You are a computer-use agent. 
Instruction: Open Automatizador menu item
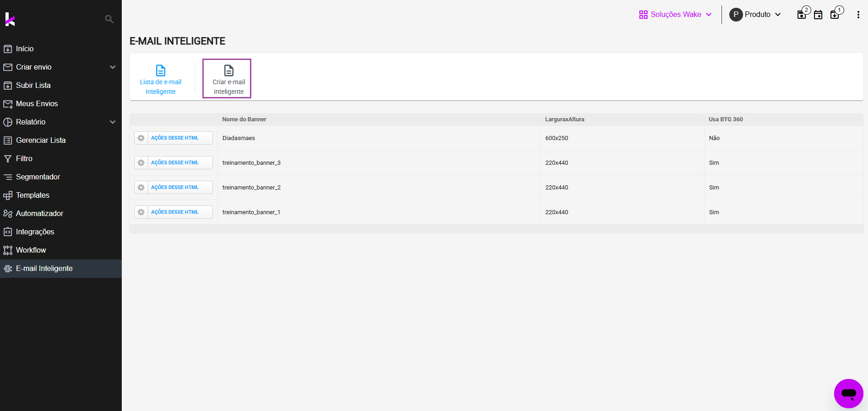61,214
